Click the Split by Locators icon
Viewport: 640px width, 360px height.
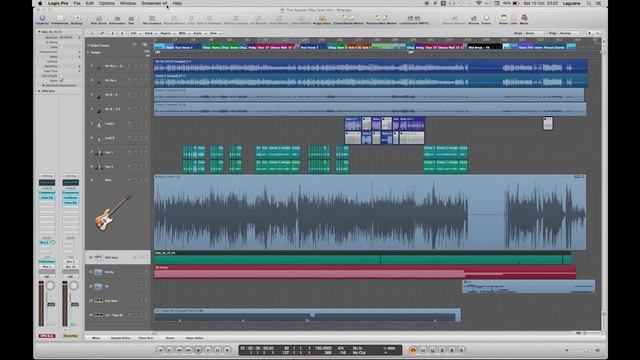(x=236, y=20)
